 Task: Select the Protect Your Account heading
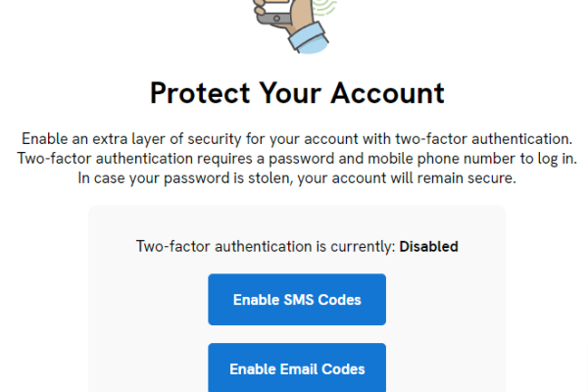pyautogui.click(x=297, y=93)
